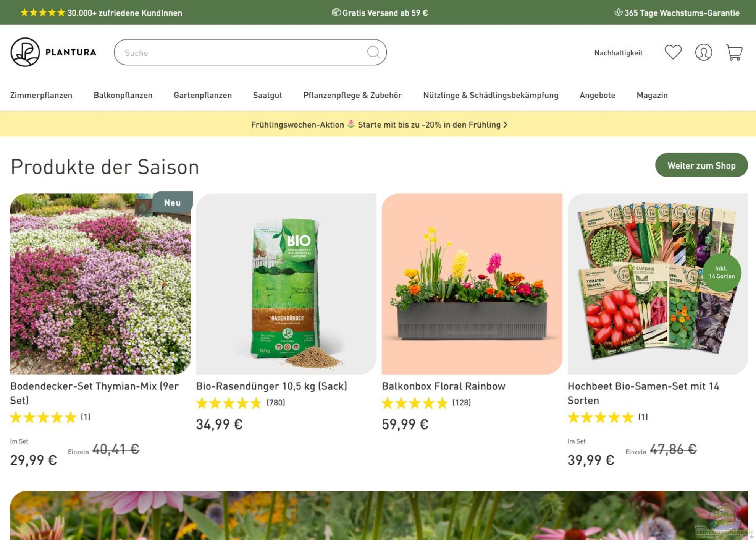Click the Frühlingswochen-Aktion banner chevron
Viewport: 756px width, 540px height.
(506, 125)
